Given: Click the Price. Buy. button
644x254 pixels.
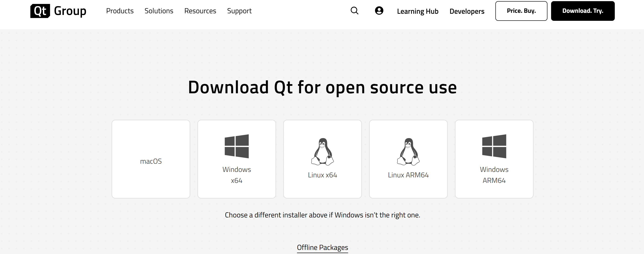Looking at the screenshot, I should (x=521, y=11).
